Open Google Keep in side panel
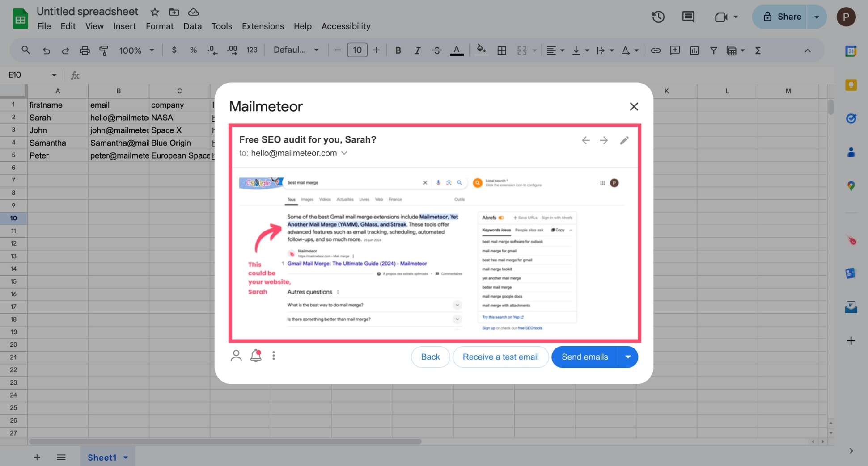Viewport: 868px width, 466px height. click(x=851, y=85)
